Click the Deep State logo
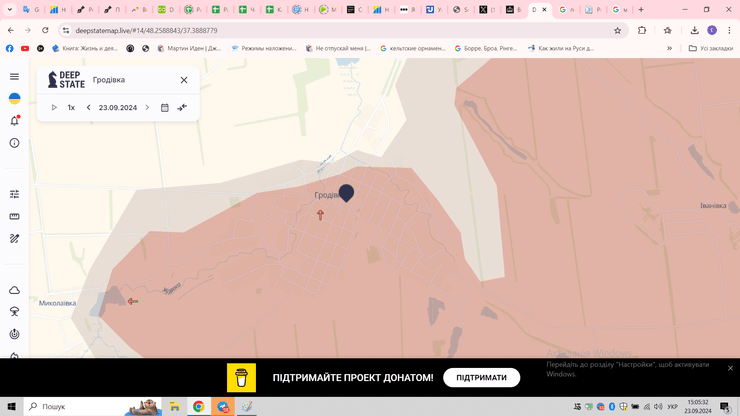 66,80
